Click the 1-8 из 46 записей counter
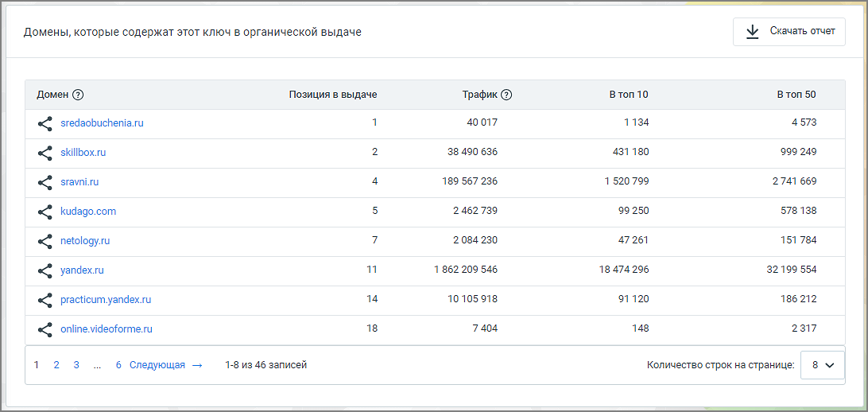The image size is (868, 412). (x=265, y=365)
